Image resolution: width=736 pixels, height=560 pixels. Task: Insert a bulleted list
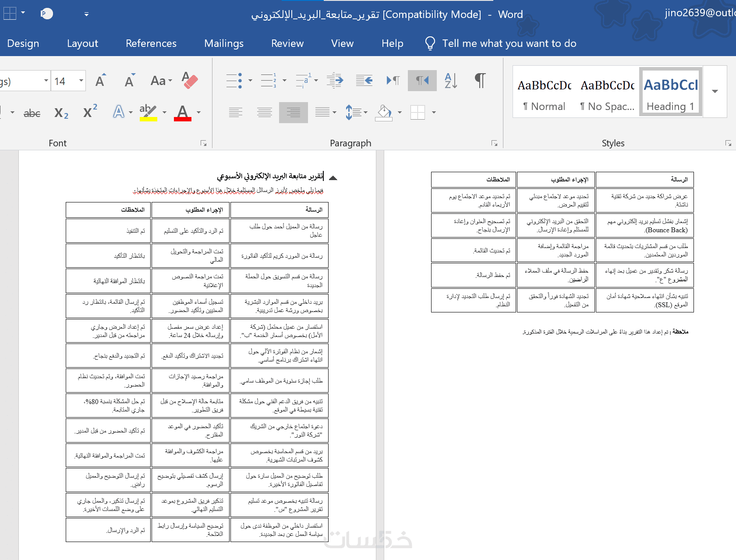234,81
